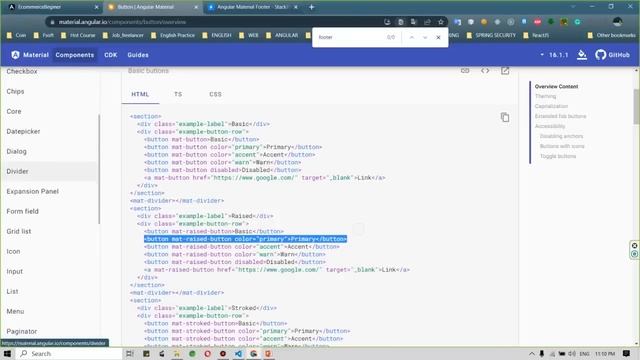Close the find-in-page bar
Image resolution: width=640 pixels, height=360 pixels.
pyautogui.click(x=438, y=37)
